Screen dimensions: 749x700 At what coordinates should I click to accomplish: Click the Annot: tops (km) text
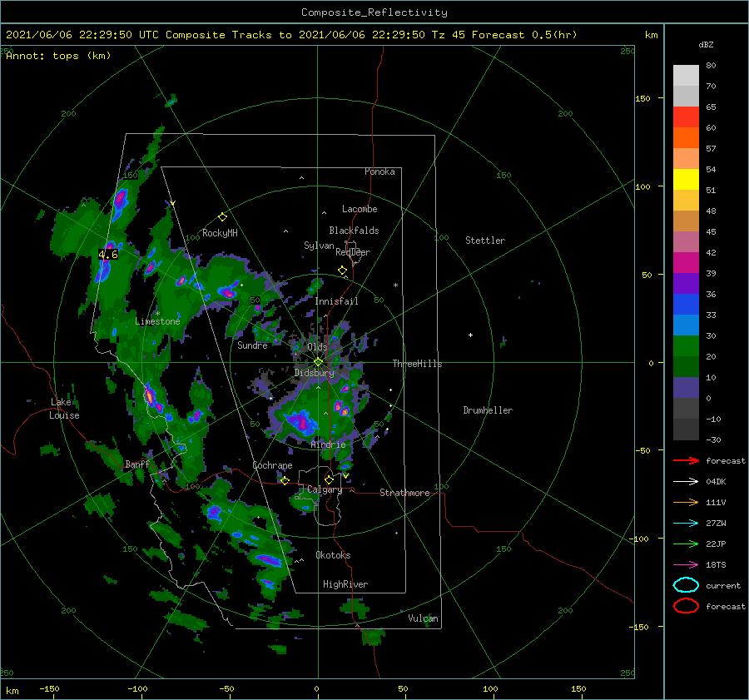point(58,56)
